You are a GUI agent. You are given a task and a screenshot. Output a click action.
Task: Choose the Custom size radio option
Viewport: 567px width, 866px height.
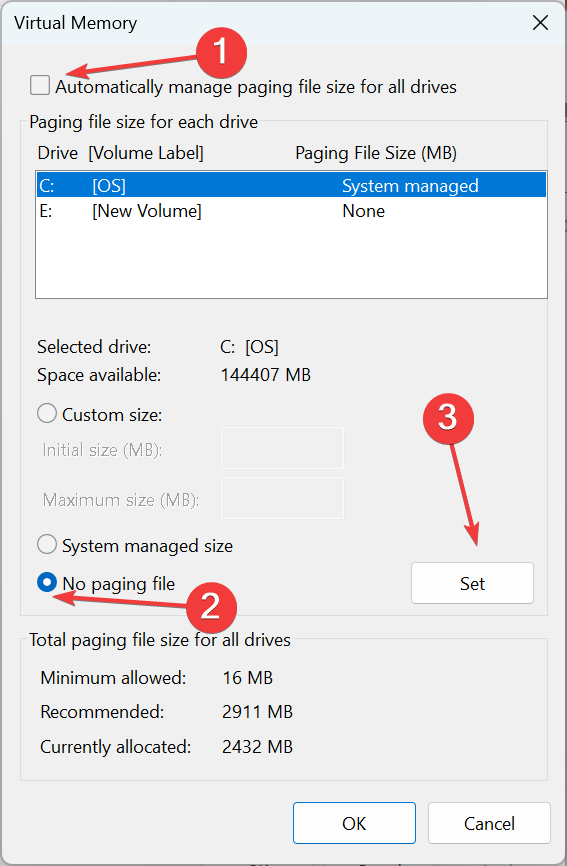(x=47, y=414)
